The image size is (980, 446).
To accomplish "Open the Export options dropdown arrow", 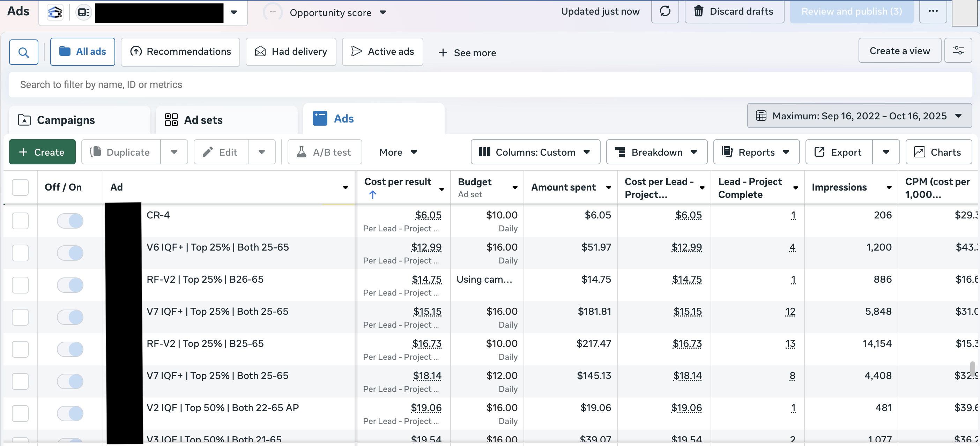I will [x=886, y=152].
